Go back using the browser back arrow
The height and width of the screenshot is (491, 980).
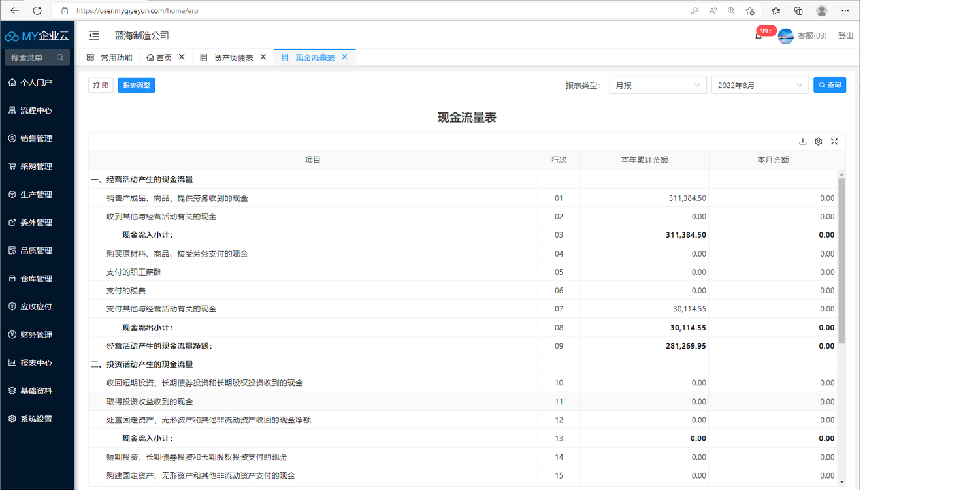pyautogui.click(x=14, y=10)
